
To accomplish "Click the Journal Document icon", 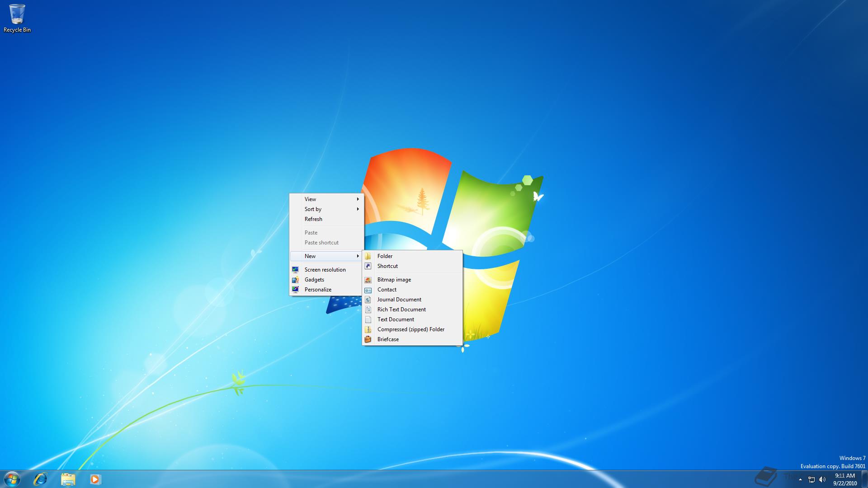I will pyautogui.click(x=368, y=300).
